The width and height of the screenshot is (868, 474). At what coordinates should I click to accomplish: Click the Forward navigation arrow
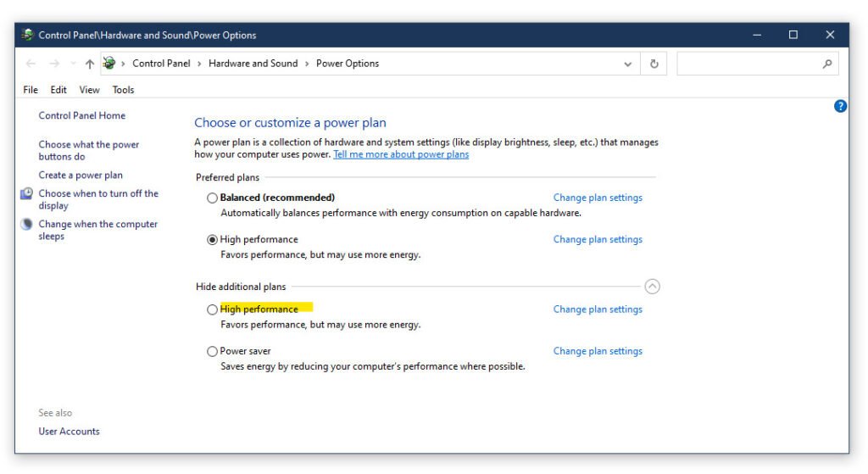coord(53,64)
